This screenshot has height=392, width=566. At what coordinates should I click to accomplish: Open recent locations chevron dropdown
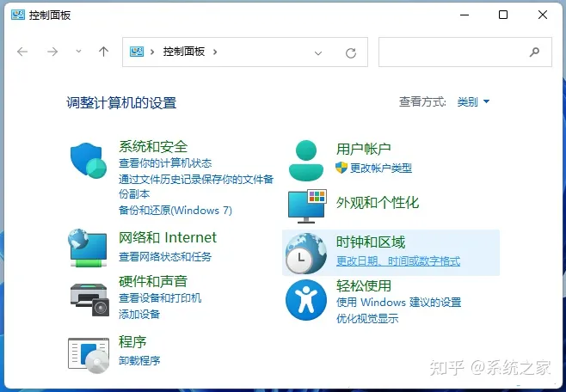tap(78, 52)
